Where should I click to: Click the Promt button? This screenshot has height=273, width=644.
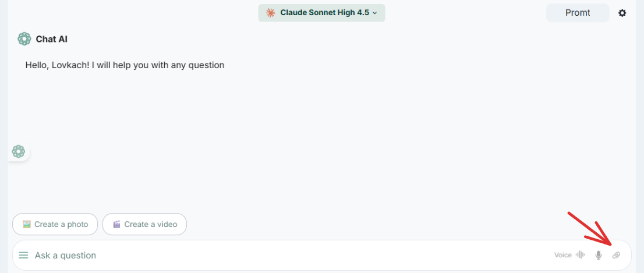point(577,13)
